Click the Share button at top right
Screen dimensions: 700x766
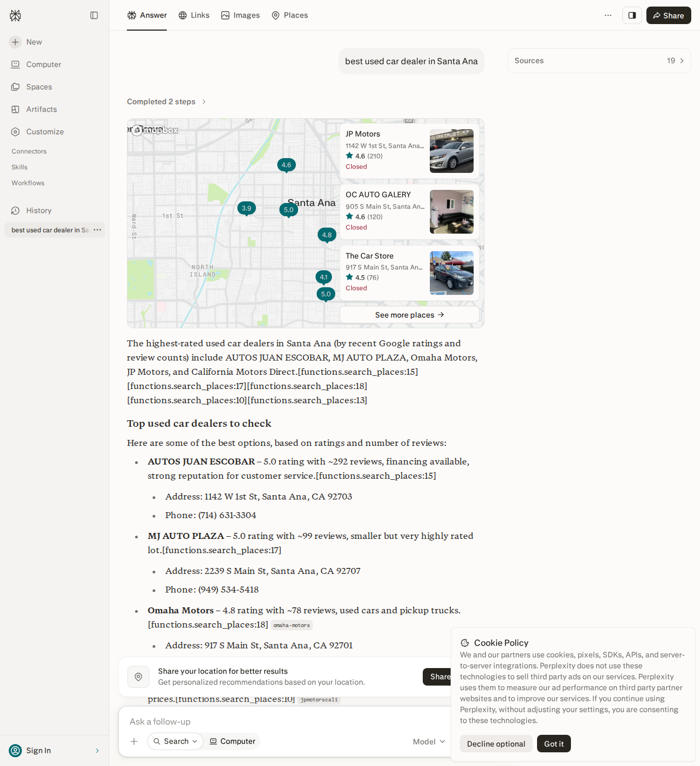(669, 15)
